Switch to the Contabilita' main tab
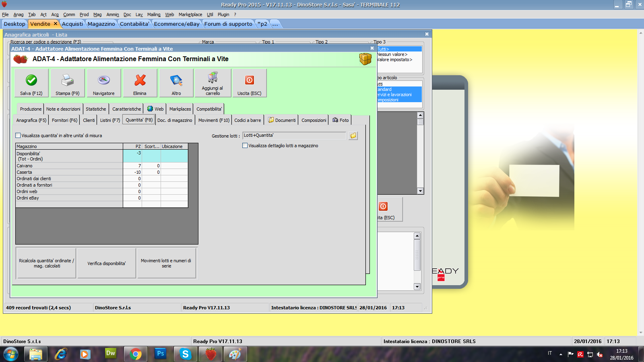The height and width of the screenshot is (362, 644). click(134, 24)
